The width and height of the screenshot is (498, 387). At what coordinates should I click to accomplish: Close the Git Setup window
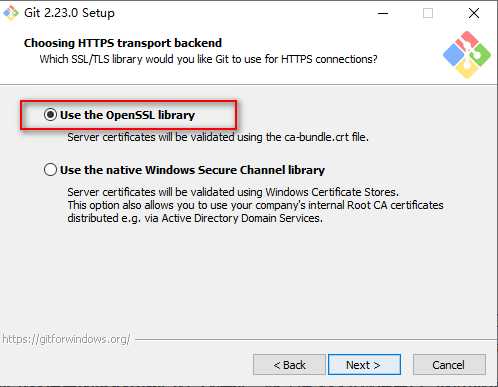pos(474,13)
